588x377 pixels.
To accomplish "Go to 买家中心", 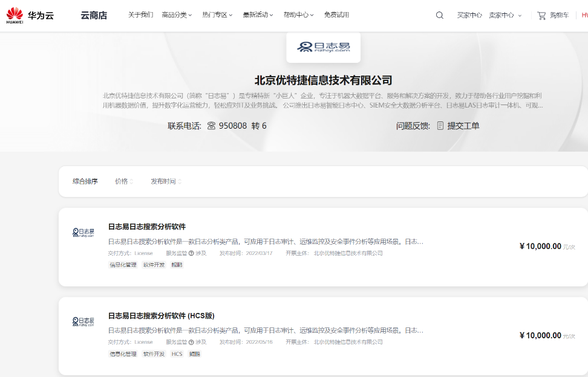I will 469,15.
